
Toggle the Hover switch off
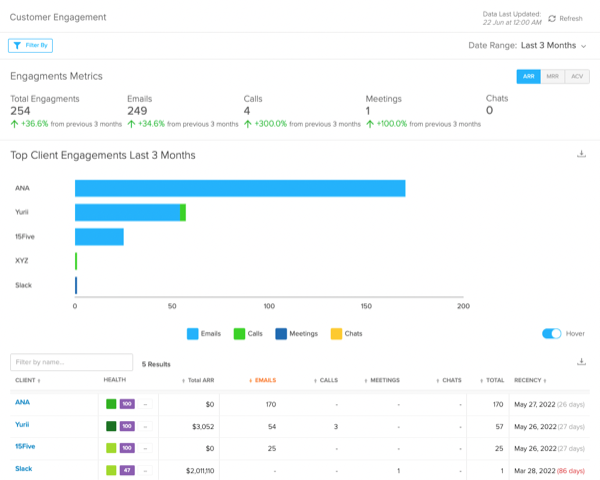551,334
